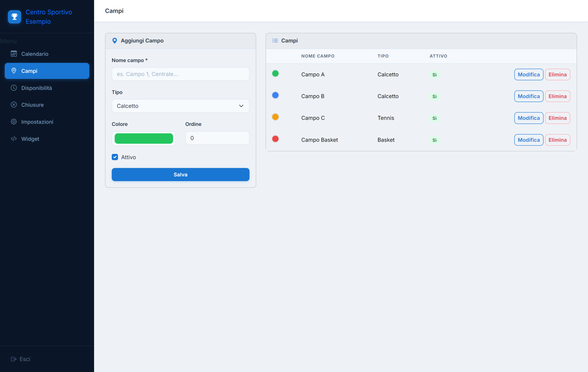Uncheck the Attivo checkbox
Image resolution: width=588 pixels, height=372 pixels.
tap(115, 157)
